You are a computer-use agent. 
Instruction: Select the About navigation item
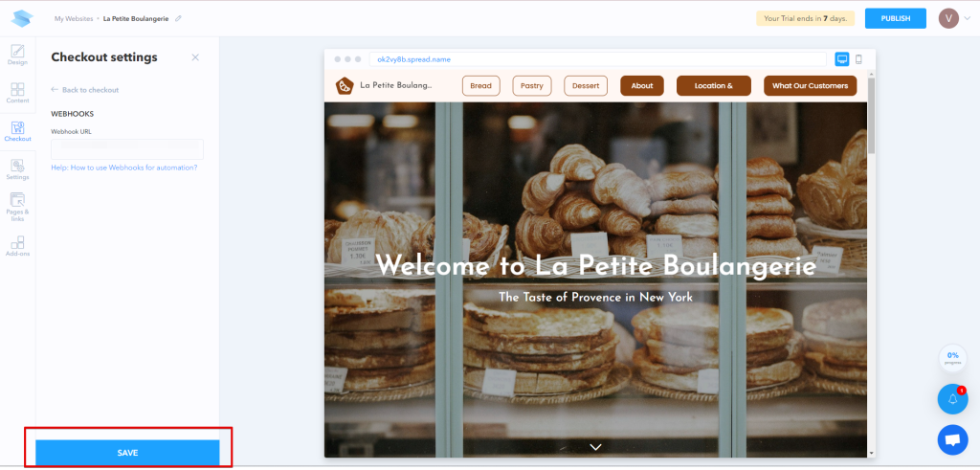(642, 86)
